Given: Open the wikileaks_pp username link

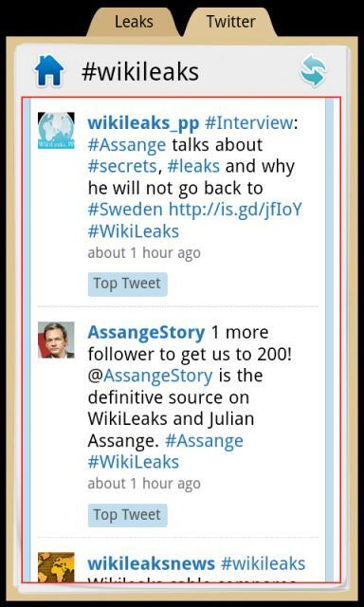Looking at the screenshot, I should point(143,124).
